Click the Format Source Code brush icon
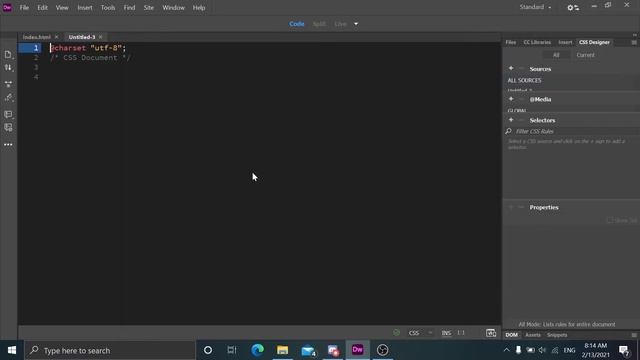The width and height of the screenshot is (640, 360). [x=8, y=98]
